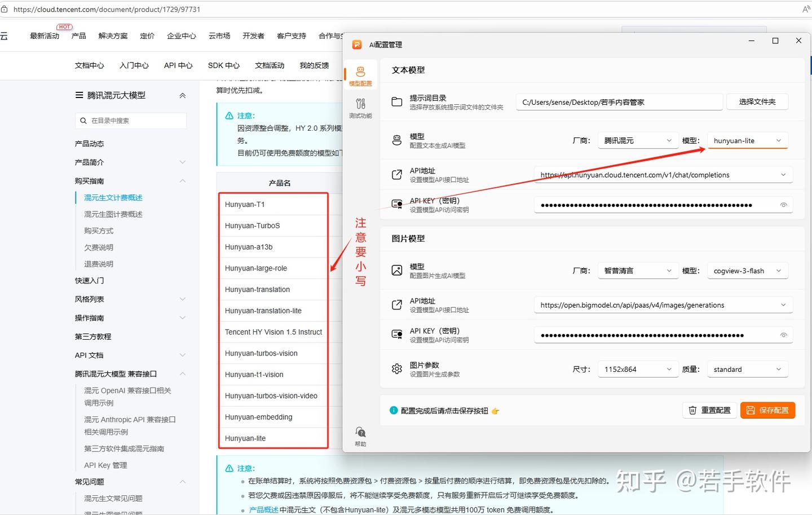
Task: Click the image model API KEY icon
Action: (x=397, y=335)
